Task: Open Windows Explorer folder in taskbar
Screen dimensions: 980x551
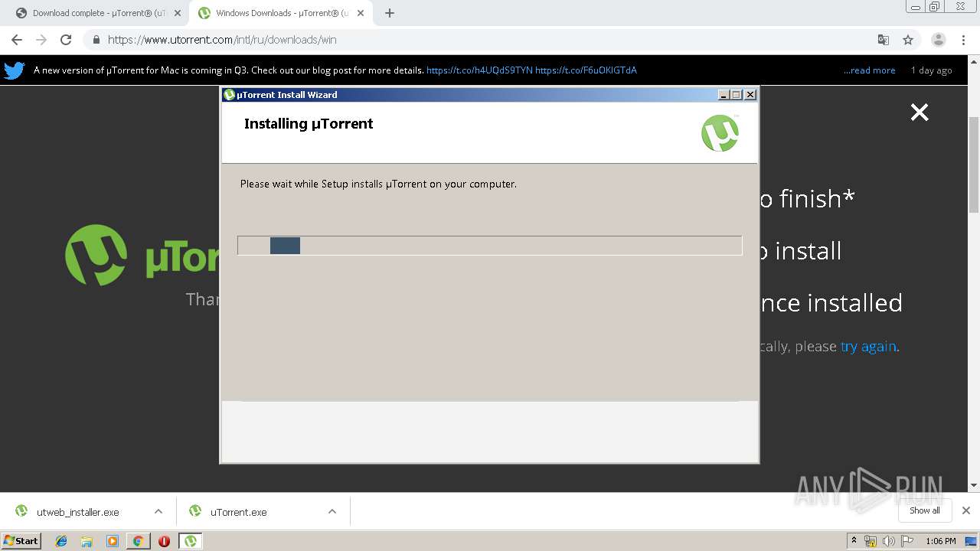Action: pos(87,541)
